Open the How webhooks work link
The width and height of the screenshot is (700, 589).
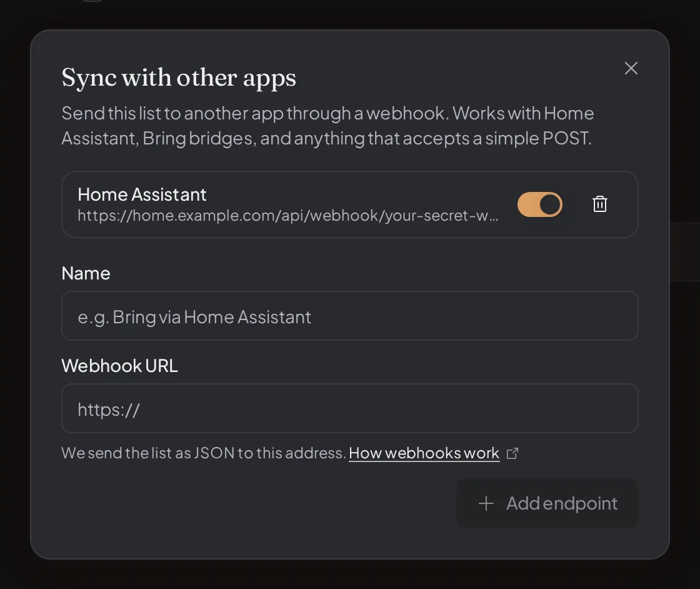[424, 453]
